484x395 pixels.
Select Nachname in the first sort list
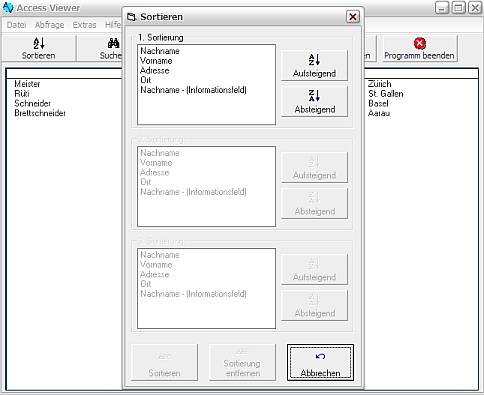click(160, 51)
